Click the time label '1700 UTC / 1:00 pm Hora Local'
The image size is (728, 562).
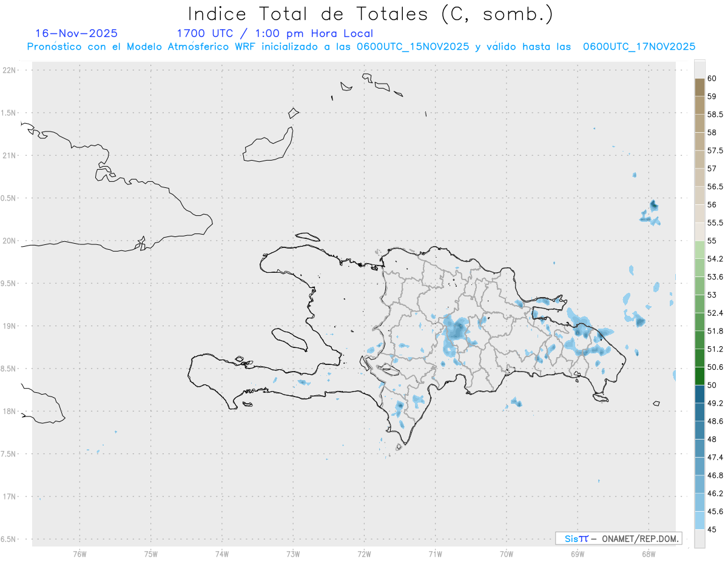point(275,33)
